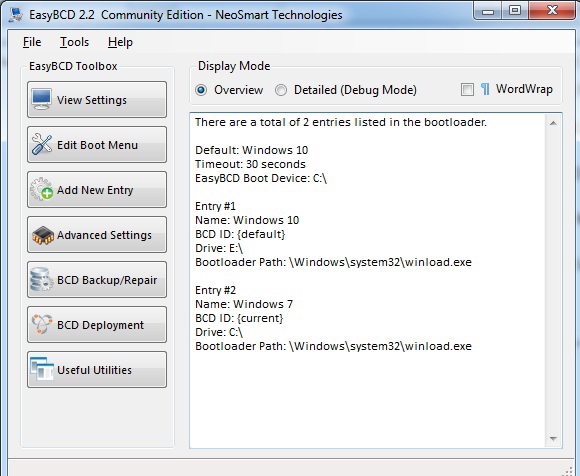Open Edit Boot Menu section
580x476 pixels.
click(97, 145)
